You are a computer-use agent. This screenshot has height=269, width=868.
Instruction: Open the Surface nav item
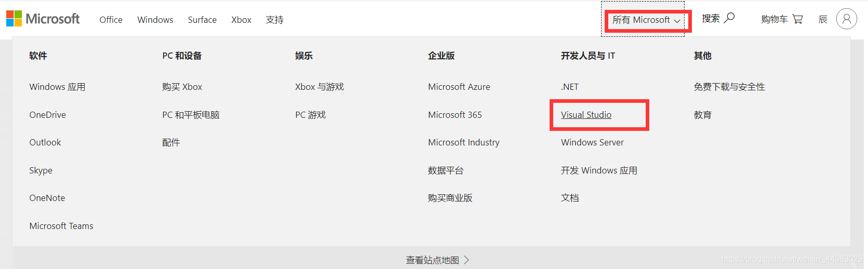pyautogui.click(x=202, y=20)
